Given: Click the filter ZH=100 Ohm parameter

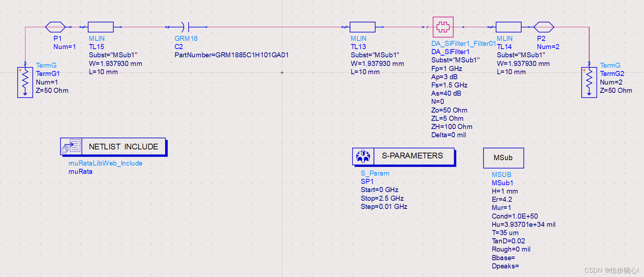Looking at the screenshot, I should 452,126.
